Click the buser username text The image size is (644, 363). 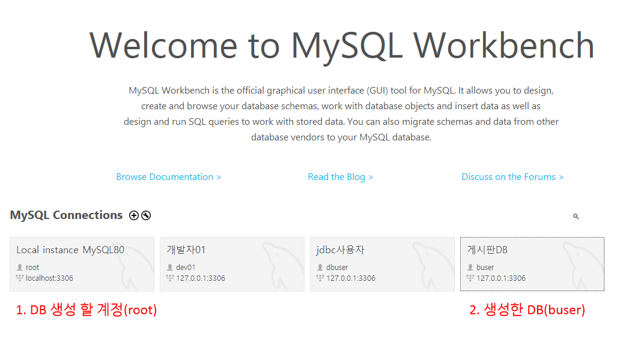485,267
